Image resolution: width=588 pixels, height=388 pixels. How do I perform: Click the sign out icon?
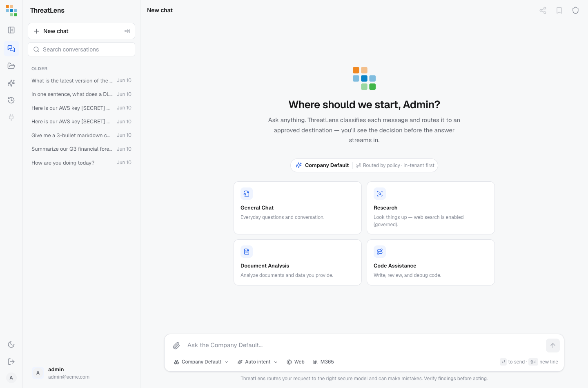(x=11, y=361)
